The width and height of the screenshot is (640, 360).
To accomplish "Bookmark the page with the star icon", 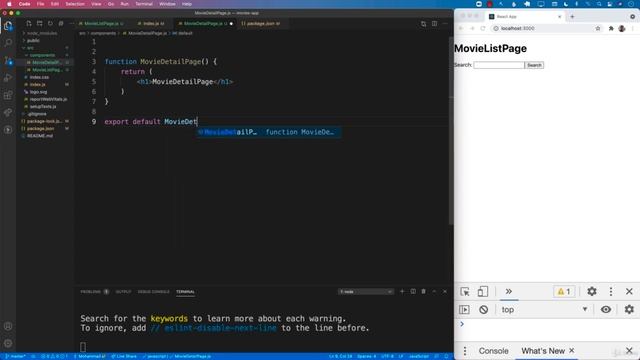I will pos(598,28).
